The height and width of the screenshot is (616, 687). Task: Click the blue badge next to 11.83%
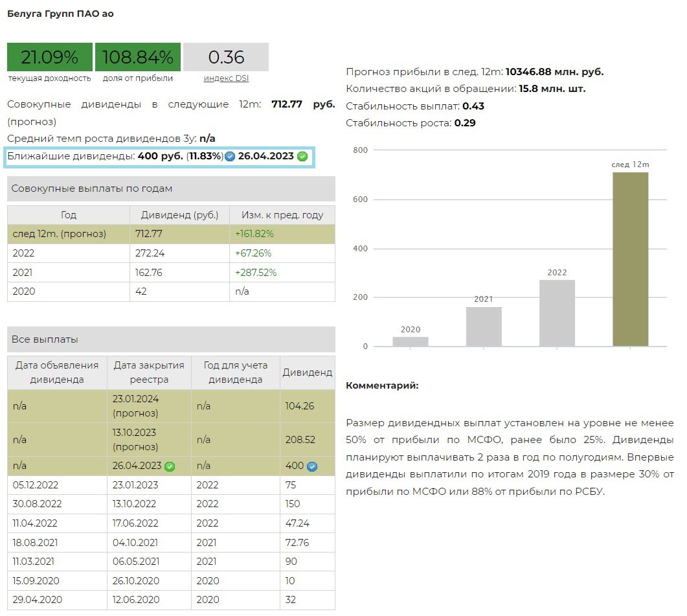point(229,157)
